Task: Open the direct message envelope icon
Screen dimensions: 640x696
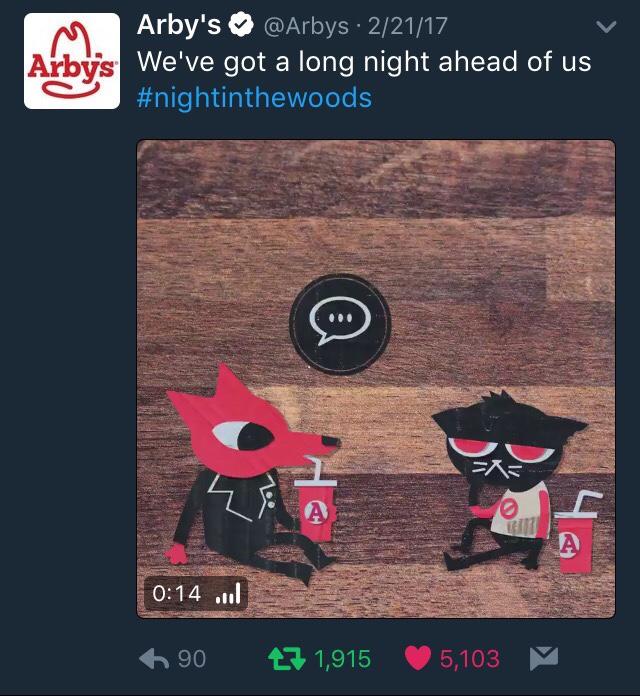Action: pyautogui.click(x=544, y=658)
